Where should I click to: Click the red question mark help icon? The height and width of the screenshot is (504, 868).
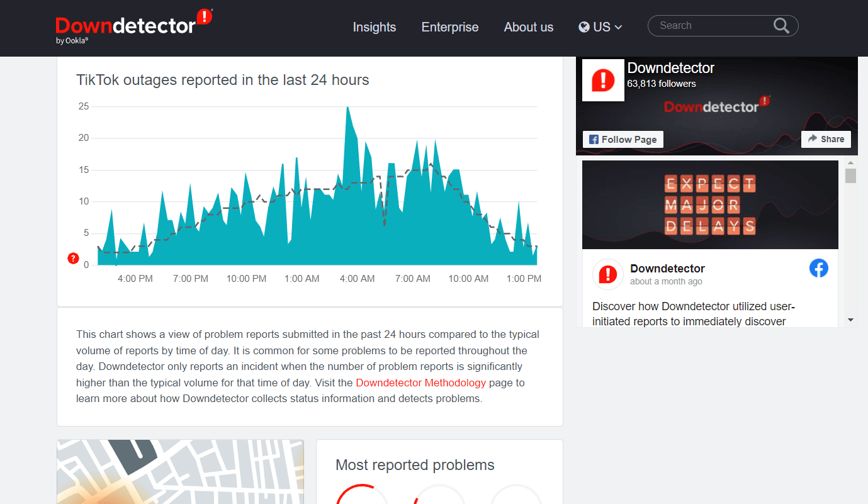coord(73,258)
